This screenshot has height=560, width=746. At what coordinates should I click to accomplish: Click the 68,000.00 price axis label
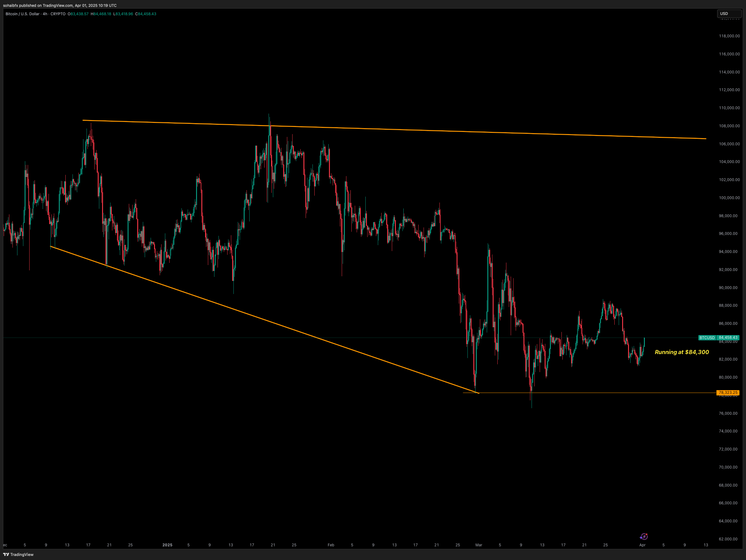pyautogui.click(x=728, y=485)
